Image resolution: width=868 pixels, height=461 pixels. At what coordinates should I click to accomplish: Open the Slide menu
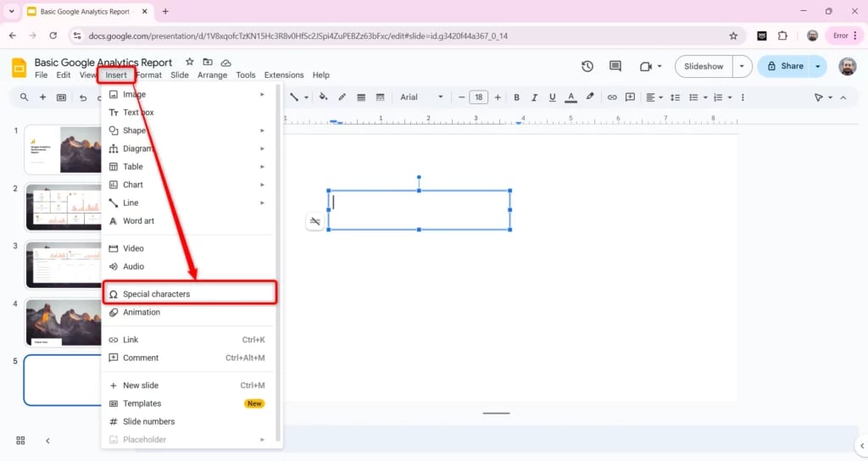point(180,75)
